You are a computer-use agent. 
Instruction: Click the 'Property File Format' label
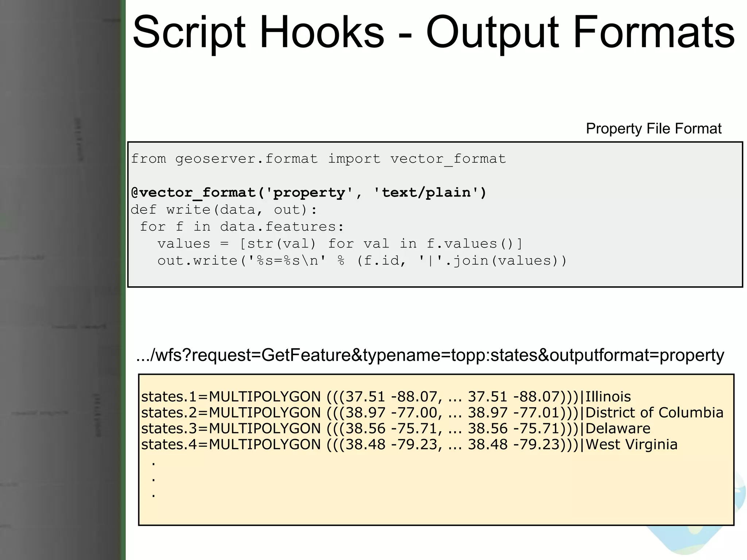click(x=653, y=129)
